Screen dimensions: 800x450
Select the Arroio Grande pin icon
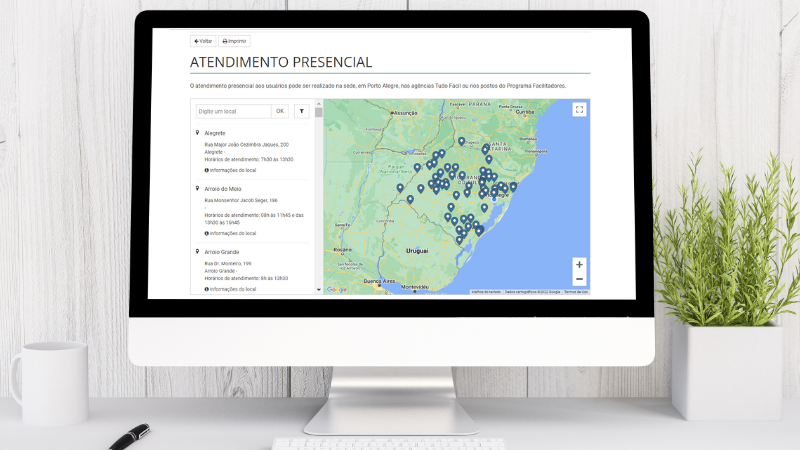(197, 251)
